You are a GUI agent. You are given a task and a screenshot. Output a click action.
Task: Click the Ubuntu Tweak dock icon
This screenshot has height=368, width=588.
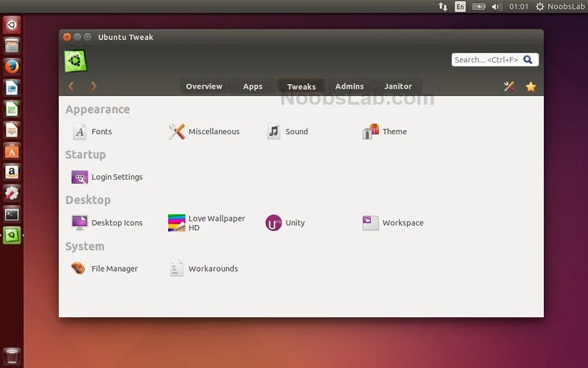click(12, 236)
